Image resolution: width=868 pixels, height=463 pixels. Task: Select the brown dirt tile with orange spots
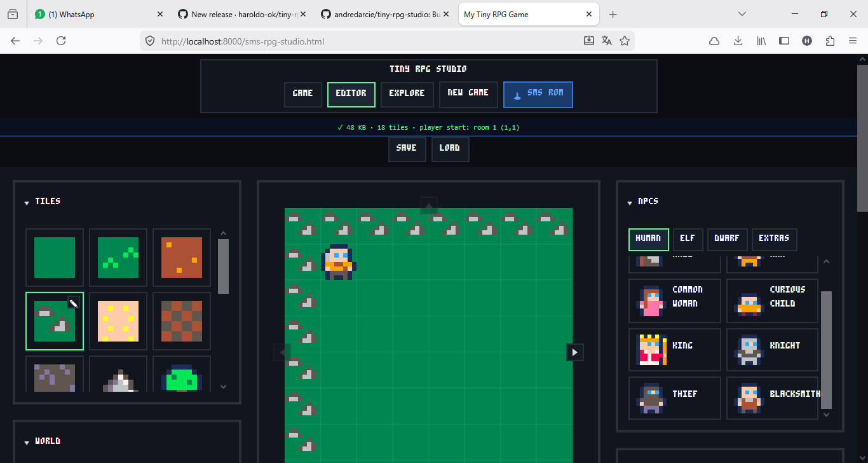(x=182, y=258)
